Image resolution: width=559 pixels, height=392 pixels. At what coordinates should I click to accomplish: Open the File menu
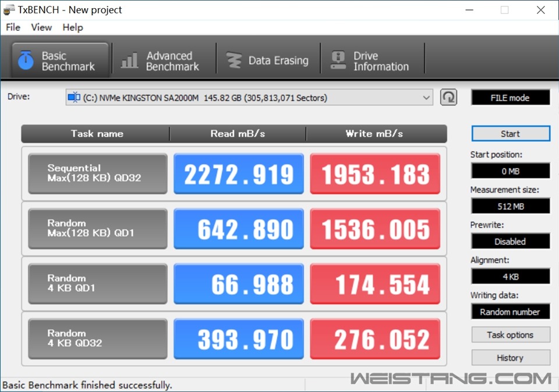click(x=13, y=27)
